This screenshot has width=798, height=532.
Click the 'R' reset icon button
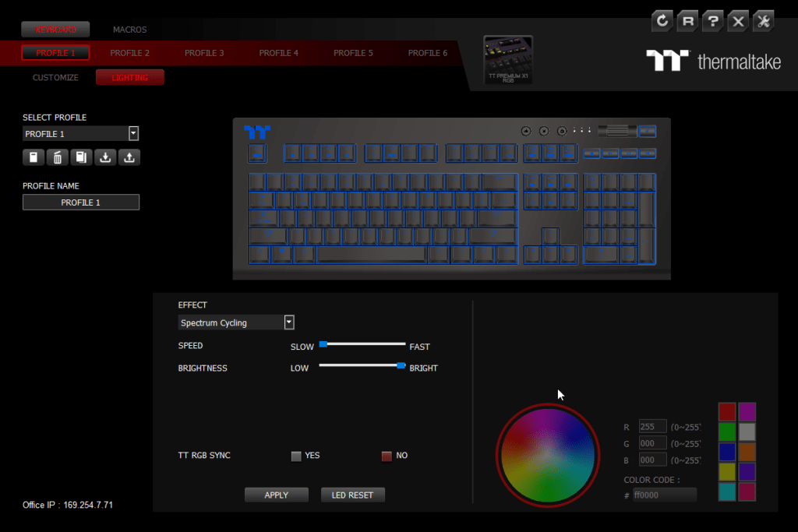click(x=687, y=21)
